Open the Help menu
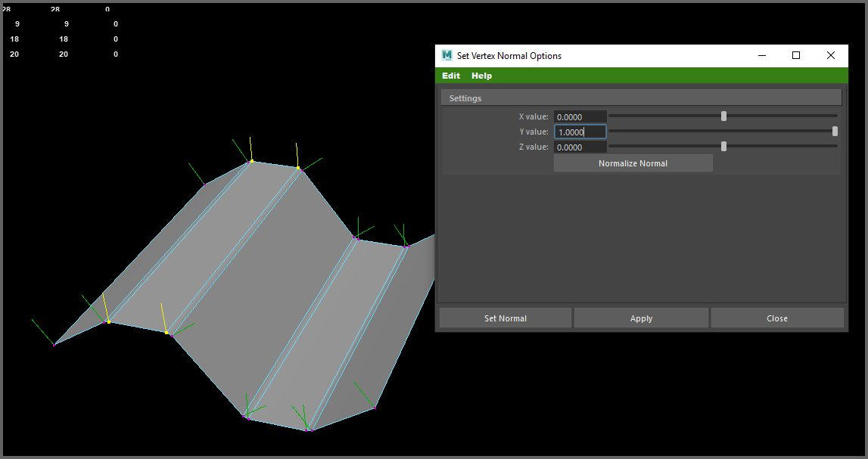 click(481, 76)
